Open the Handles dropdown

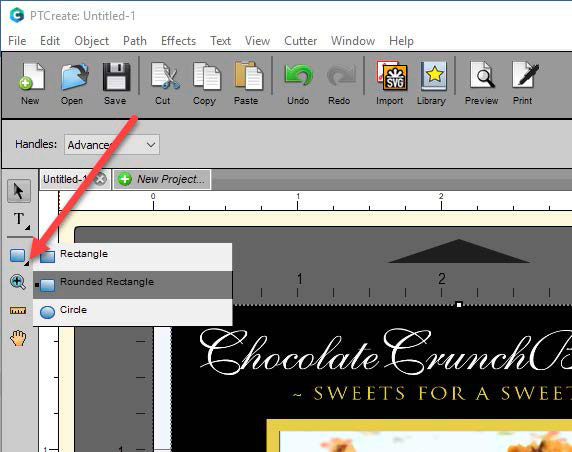[112, 145]
